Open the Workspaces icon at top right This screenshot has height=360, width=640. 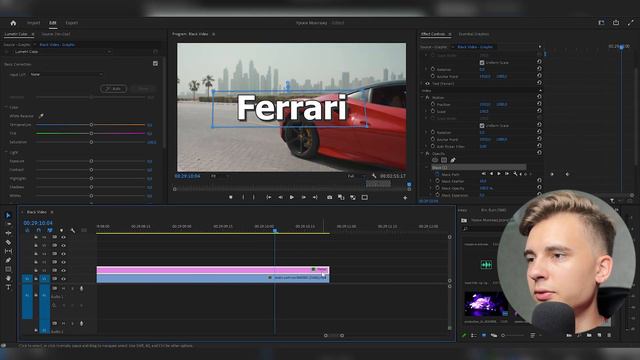coord(601,23)
